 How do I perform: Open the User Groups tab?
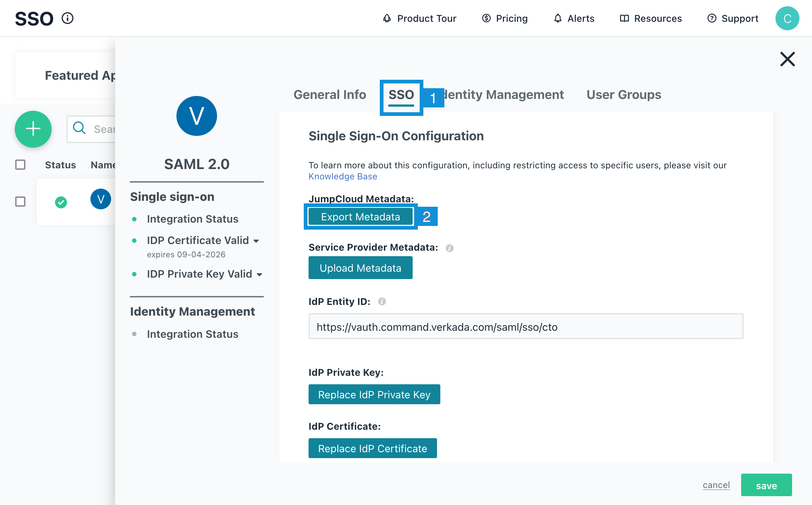[x=623, y=95]
